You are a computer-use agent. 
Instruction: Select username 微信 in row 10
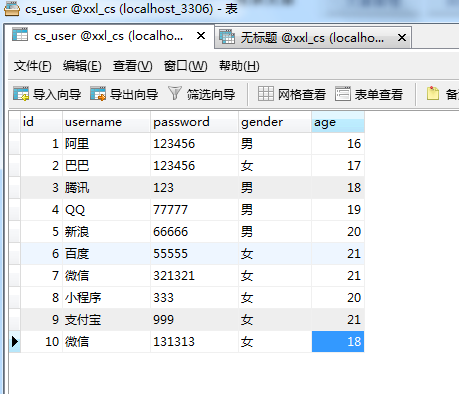(106, 342)
